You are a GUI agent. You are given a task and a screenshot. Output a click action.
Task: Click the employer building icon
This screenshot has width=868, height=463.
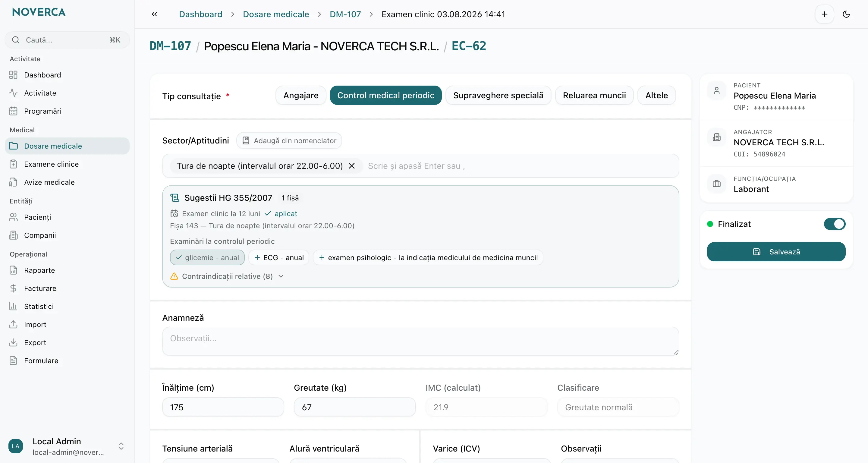[717, 137]
